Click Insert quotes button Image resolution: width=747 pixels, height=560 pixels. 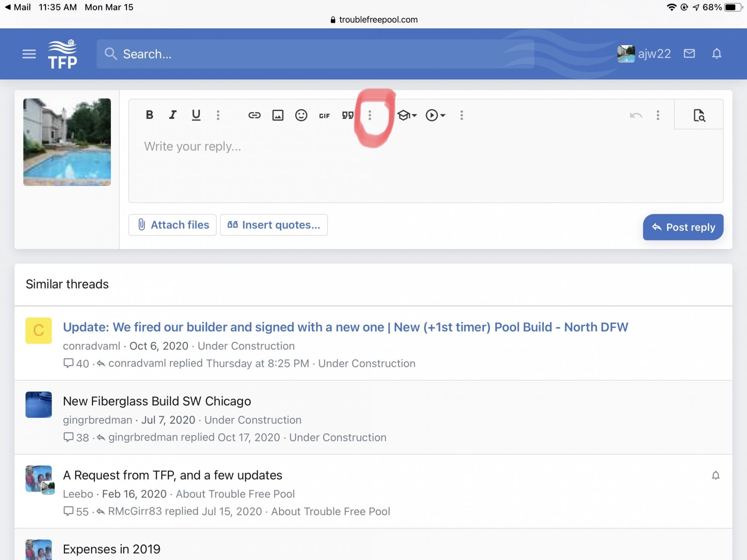tap(274, 225)
